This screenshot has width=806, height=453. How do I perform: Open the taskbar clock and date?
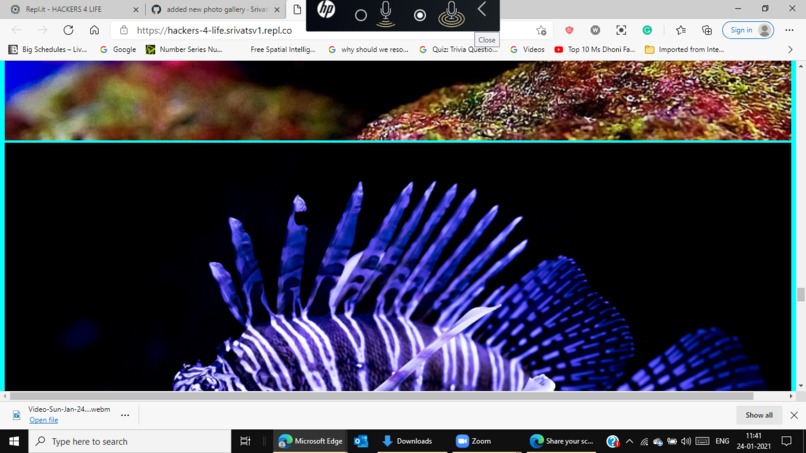(x=754, y=441)
